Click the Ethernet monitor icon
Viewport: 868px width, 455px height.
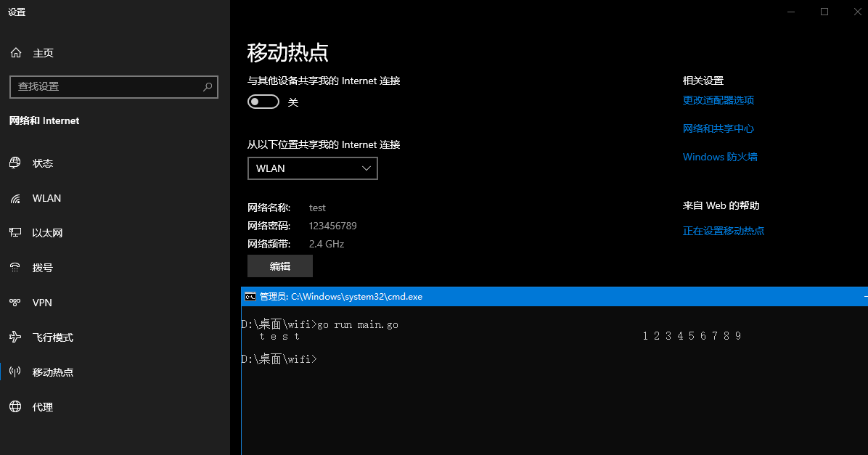click(15, 232)
